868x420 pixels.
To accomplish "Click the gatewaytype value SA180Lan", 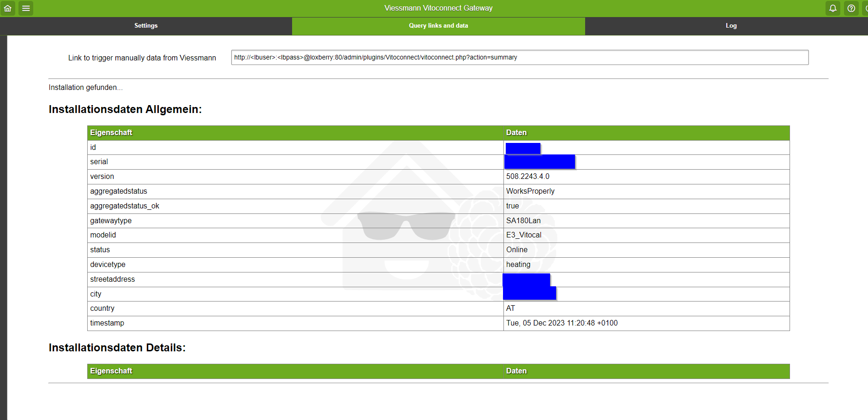I will [523, 221].
